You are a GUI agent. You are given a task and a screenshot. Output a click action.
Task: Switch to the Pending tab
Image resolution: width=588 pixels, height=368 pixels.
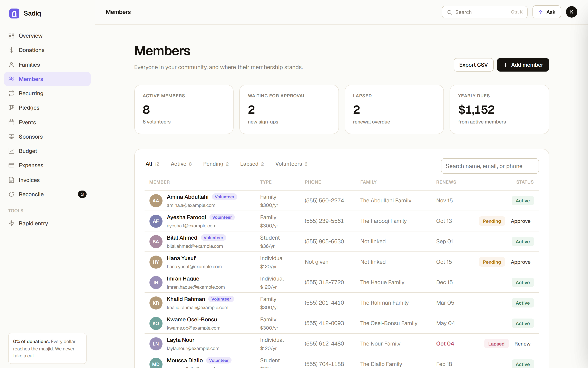[216, 164]
